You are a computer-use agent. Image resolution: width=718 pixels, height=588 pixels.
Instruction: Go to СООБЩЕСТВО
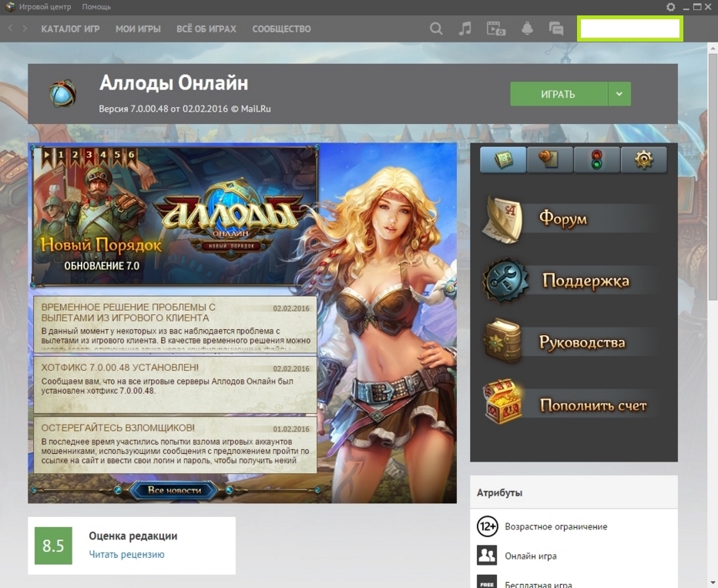[281, 29]
